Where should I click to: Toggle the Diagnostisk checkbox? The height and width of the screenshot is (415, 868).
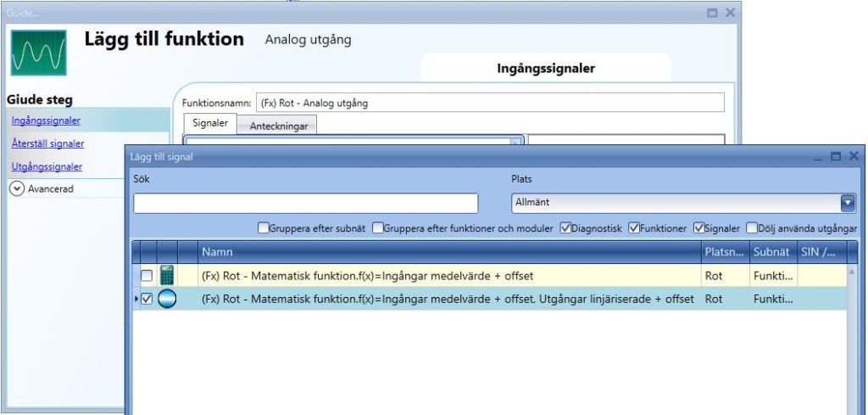click(565, 228)
